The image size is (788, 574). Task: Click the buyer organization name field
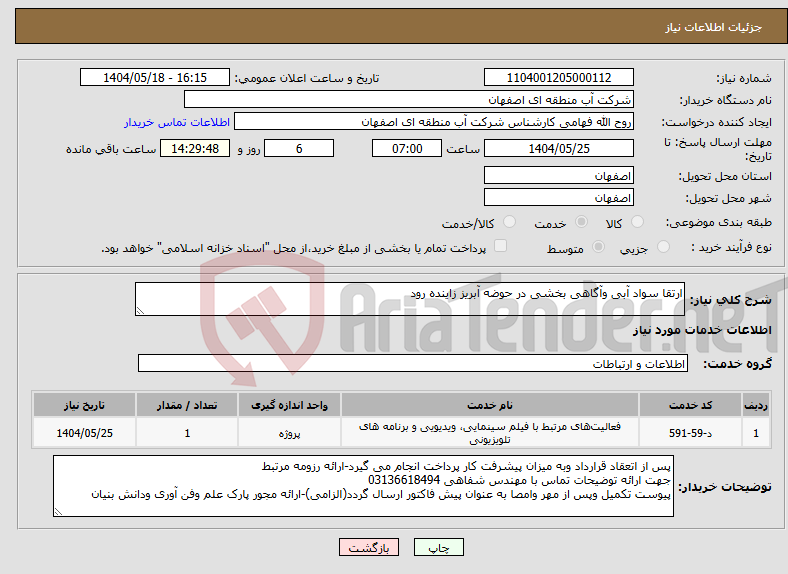pos(409,100)
